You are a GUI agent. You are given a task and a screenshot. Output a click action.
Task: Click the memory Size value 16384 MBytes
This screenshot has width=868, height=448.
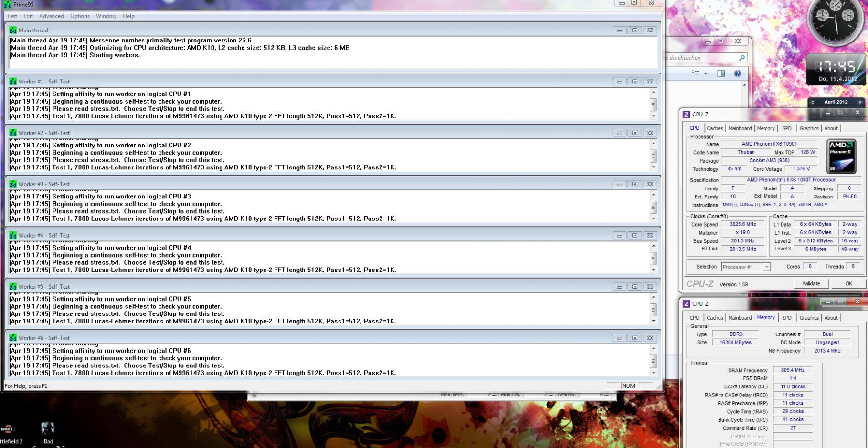click(735, 343)
